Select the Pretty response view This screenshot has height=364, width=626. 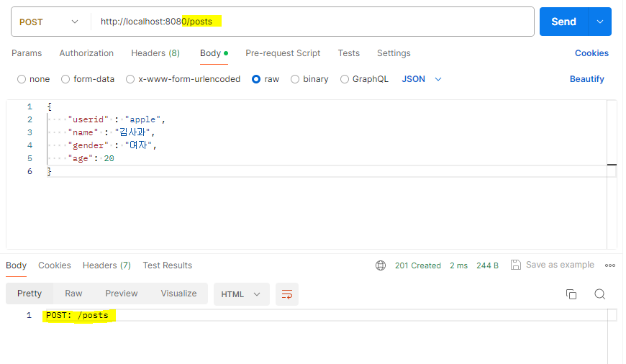coord(30,294)
